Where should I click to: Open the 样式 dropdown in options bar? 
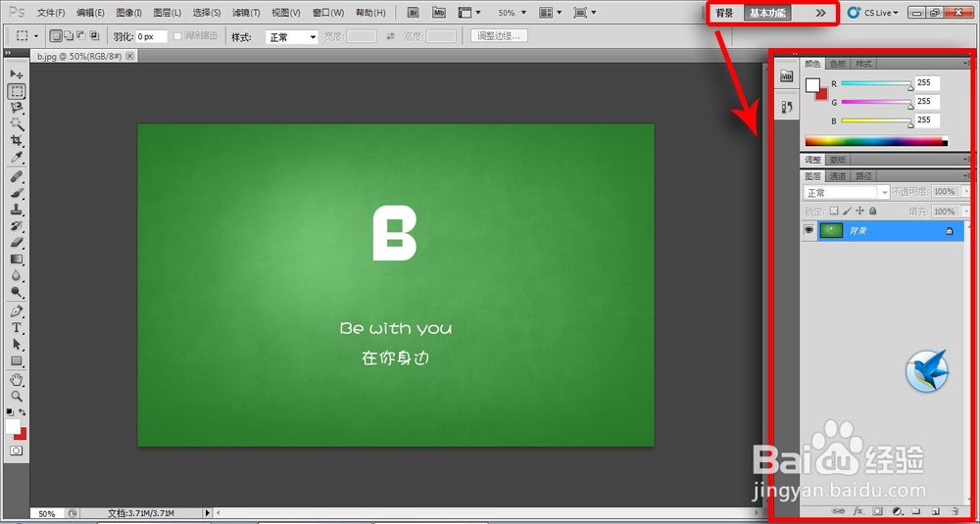pos(292,37)
